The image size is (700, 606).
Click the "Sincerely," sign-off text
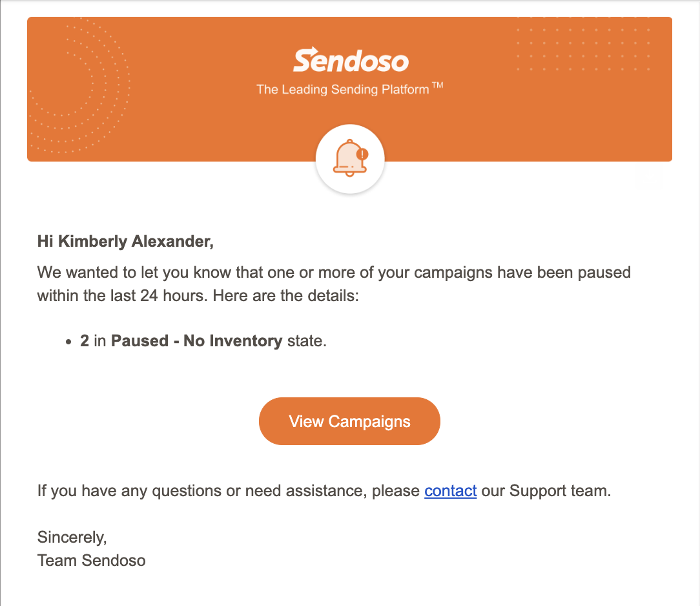coord(72,538)
